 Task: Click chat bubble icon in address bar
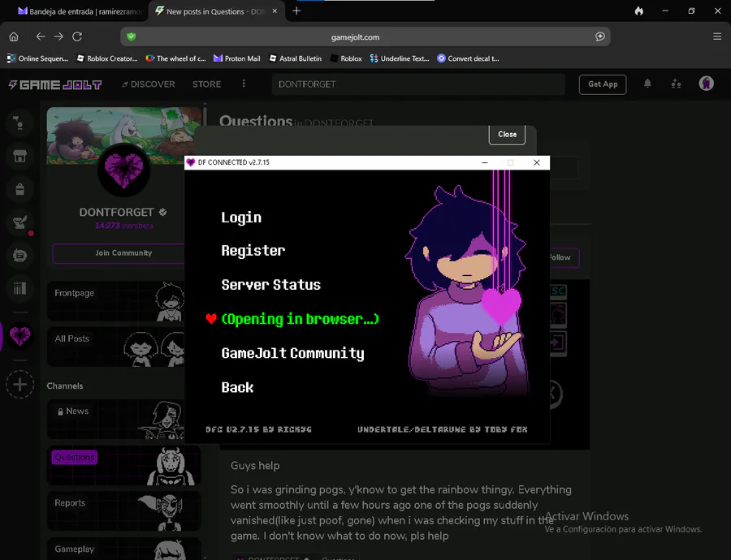pos(600,37)
